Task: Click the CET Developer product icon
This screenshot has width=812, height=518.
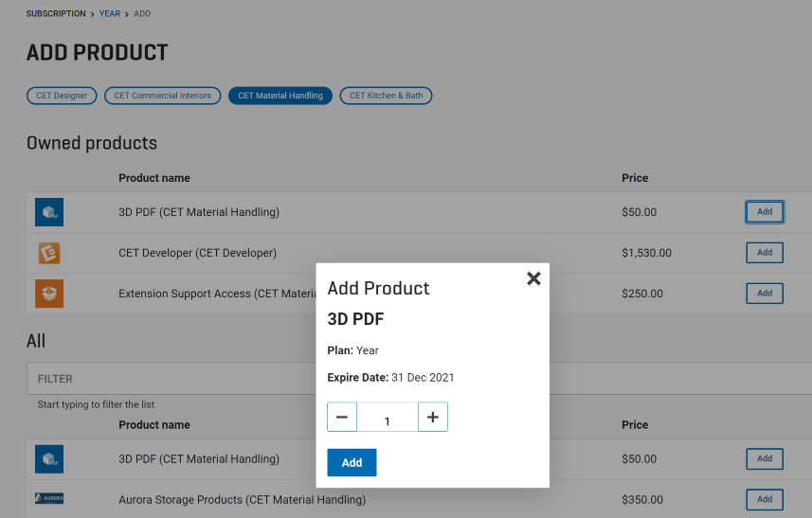Action: point(49,253)
